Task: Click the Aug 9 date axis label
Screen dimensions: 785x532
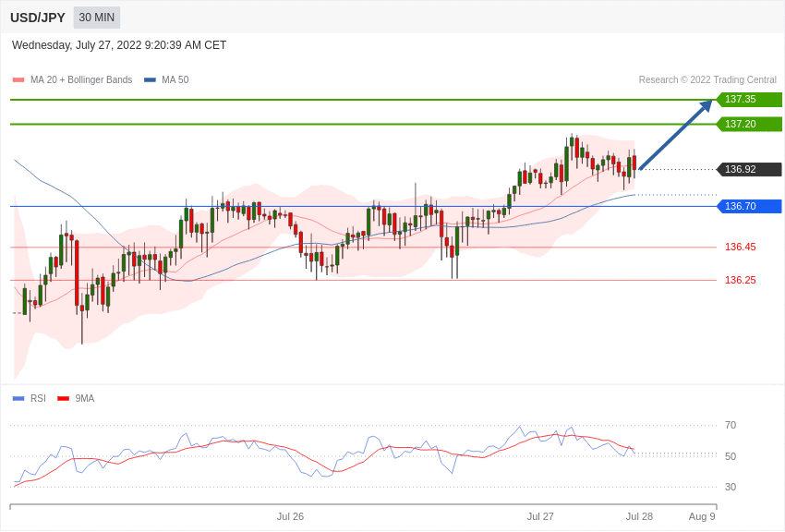Action: pos(702,516)
